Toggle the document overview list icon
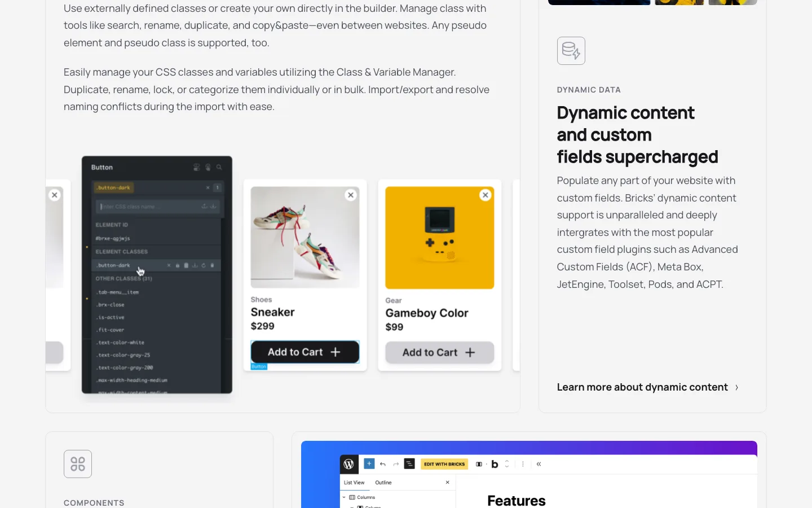This screenshot has width=812, height=508. coord(409,464)
